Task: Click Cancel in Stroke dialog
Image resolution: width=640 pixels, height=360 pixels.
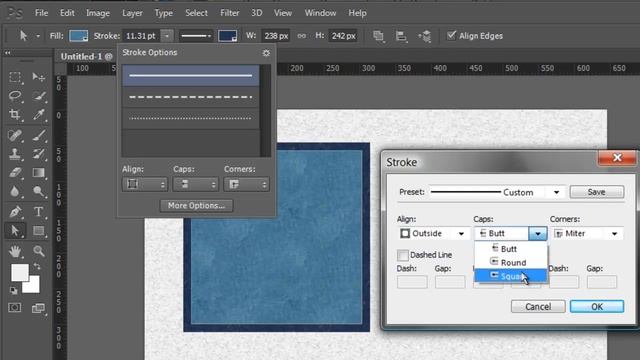Action: (x=538, y=307)
